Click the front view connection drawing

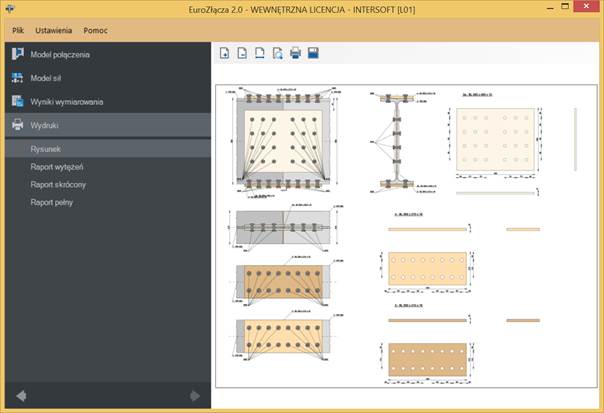283,141
